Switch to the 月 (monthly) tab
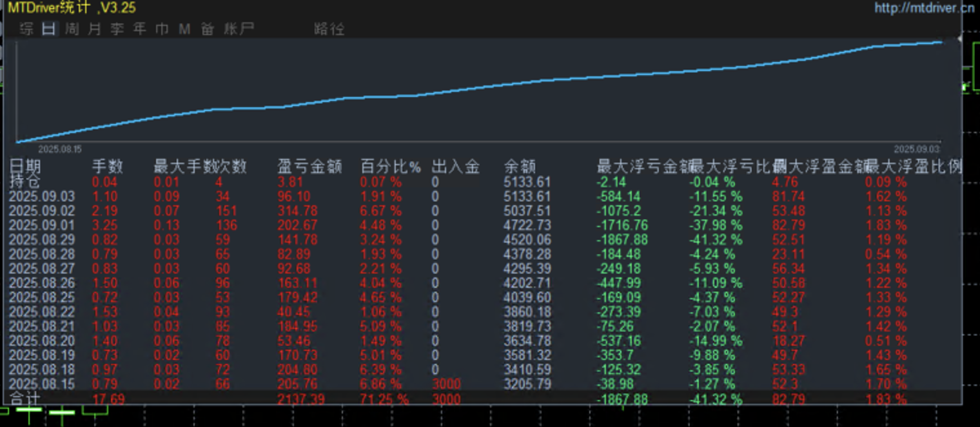The height and width of the screenshot is (427, 980). 95,29
